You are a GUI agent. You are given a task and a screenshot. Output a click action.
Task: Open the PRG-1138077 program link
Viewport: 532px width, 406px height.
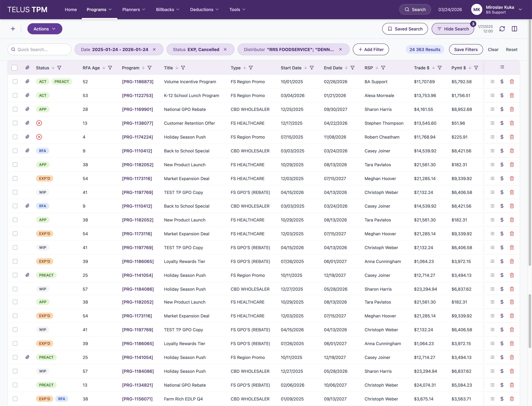tap(137, 123)
